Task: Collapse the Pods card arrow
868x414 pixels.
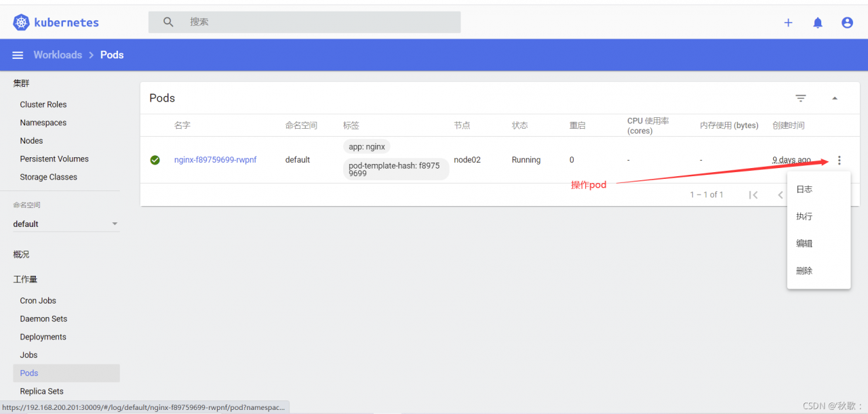Action: coord(835,98)
